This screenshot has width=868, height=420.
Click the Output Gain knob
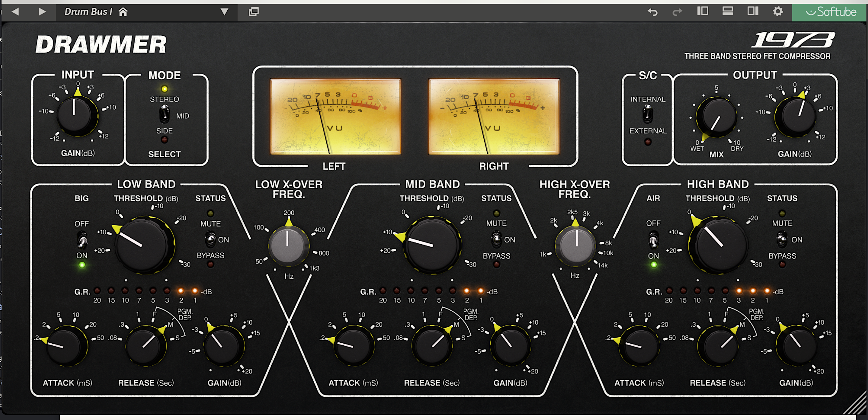click(x=795, y=116)
